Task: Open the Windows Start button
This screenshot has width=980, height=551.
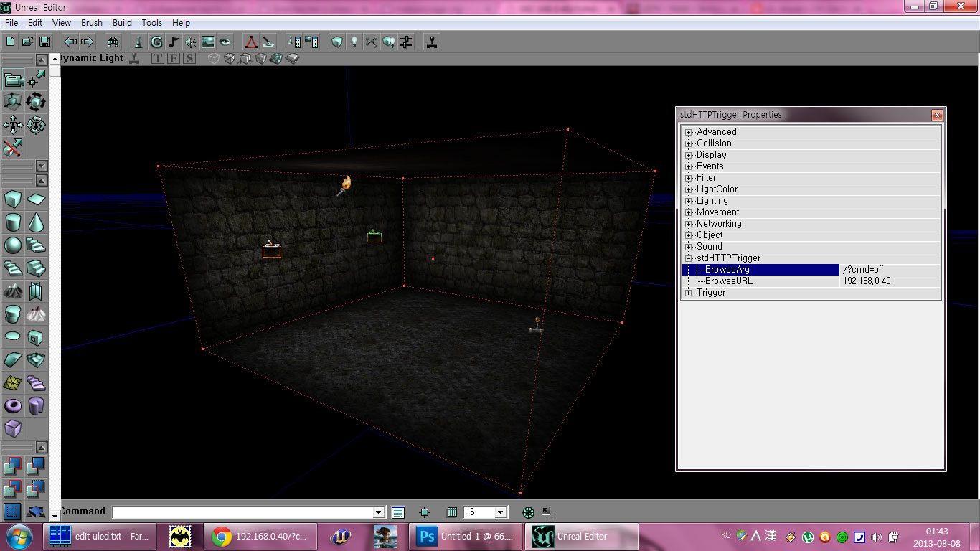Action: 18,536
